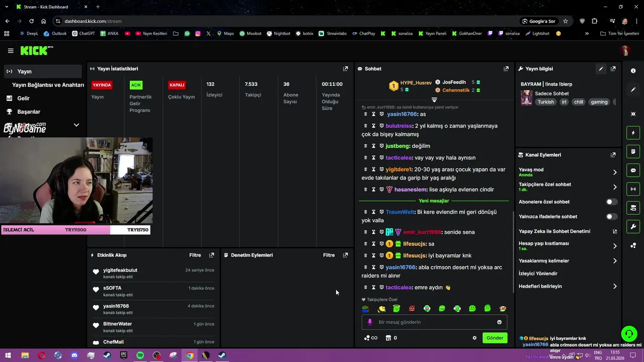
Task: Click username TraumWelt in chat
Action: click(x=400, y=212)
